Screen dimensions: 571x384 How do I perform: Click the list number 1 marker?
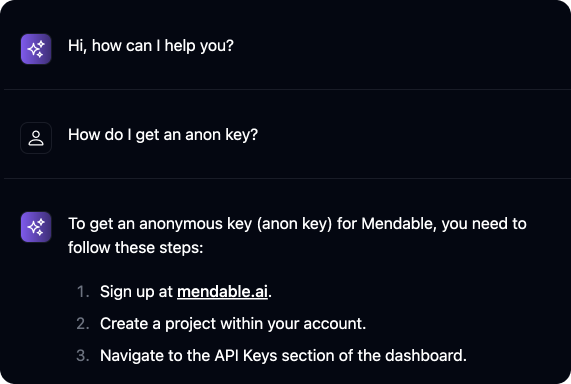click(83, 292)
